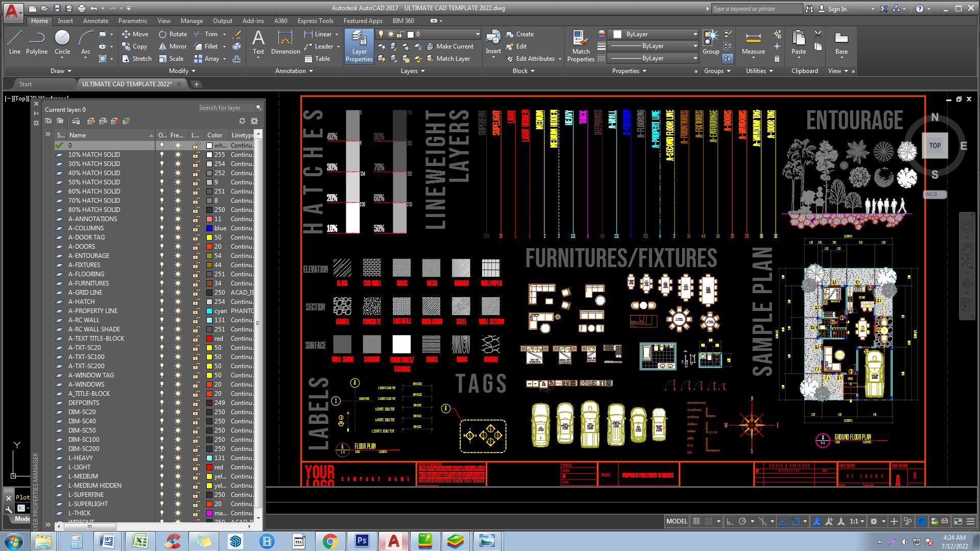Open the annotation scale 1:1 dropdown
Image resolution: width=980 pixels, height=551 pixels.
(857, 521)
